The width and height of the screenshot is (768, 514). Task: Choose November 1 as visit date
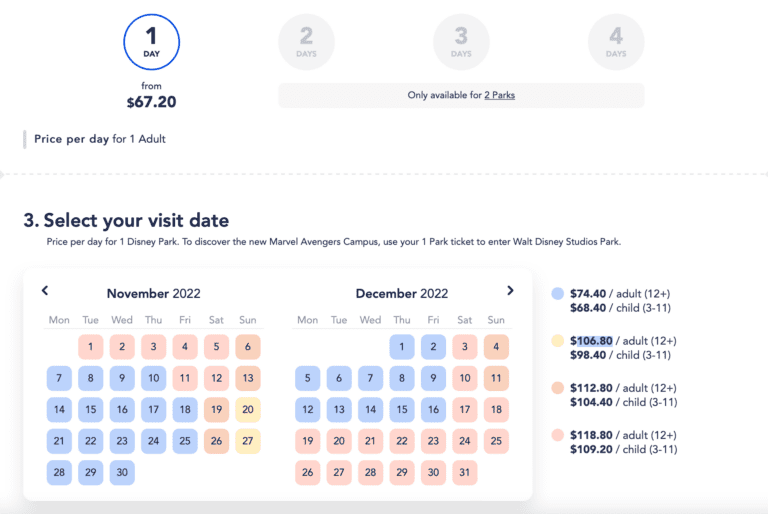click(91, 347)
